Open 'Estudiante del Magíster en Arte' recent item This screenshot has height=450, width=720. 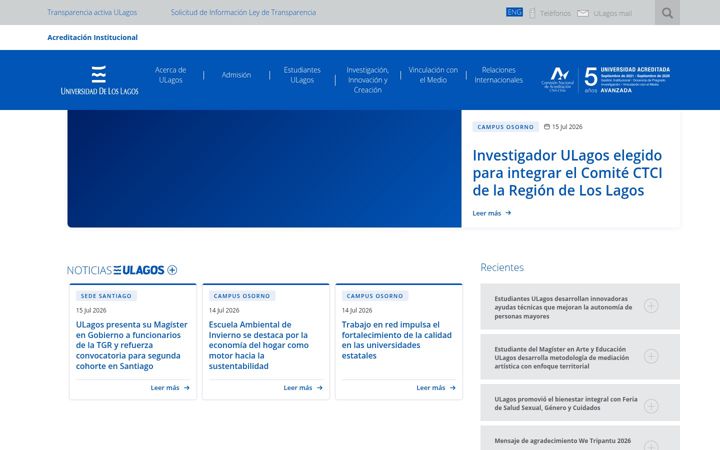point(562,358)
